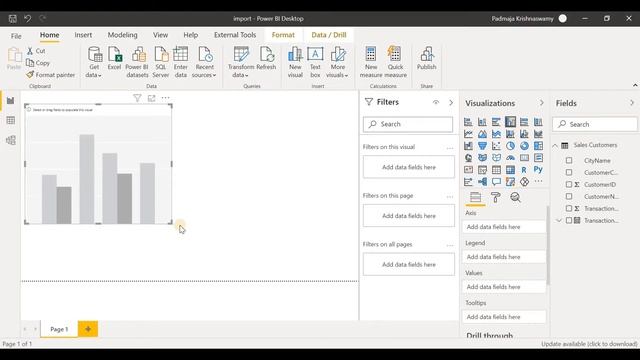
Task: Click Excel data source button
Action: click(115, 58)
